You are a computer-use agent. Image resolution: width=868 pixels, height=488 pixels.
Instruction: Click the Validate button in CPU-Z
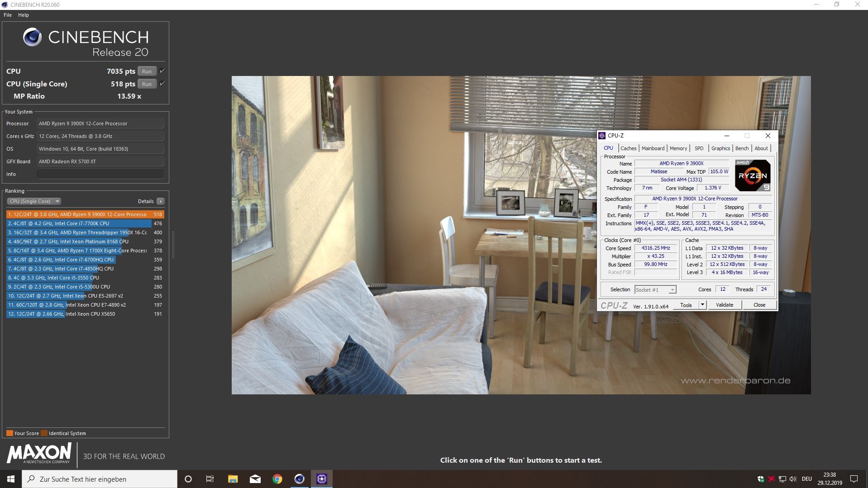725,305
